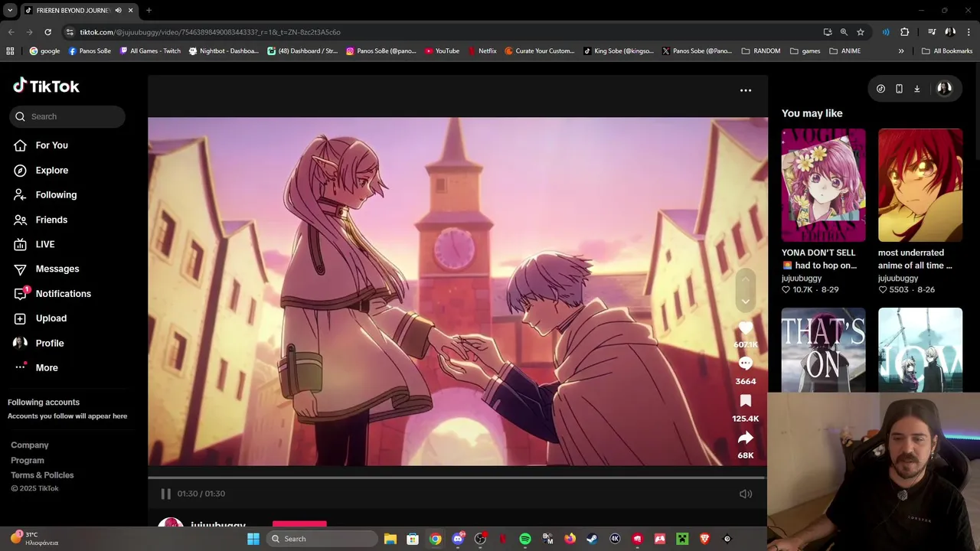This screenshot has width=980, height=551.
Task: Open the Windows Start menu
Action: (253, 539)
